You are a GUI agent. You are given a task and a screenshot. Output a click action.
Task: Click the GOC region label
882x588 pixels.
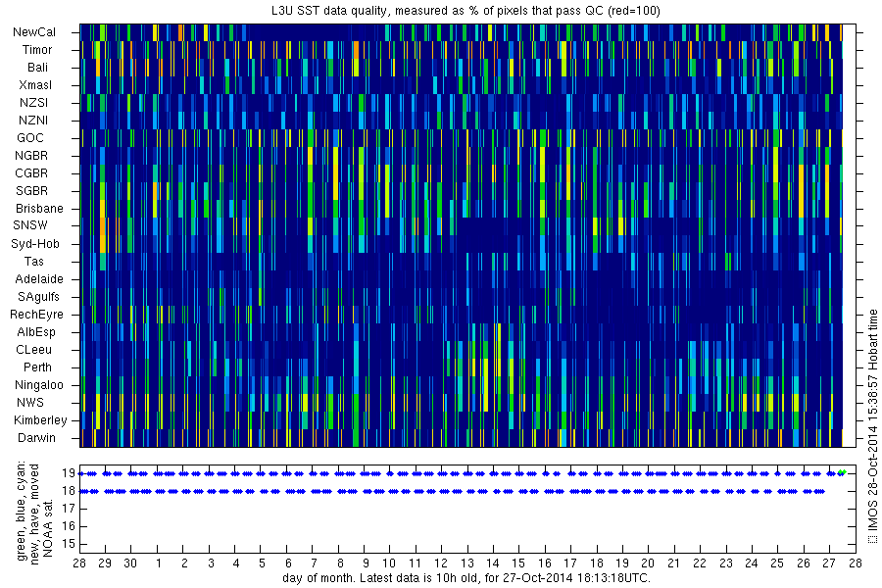pos(30,138)
